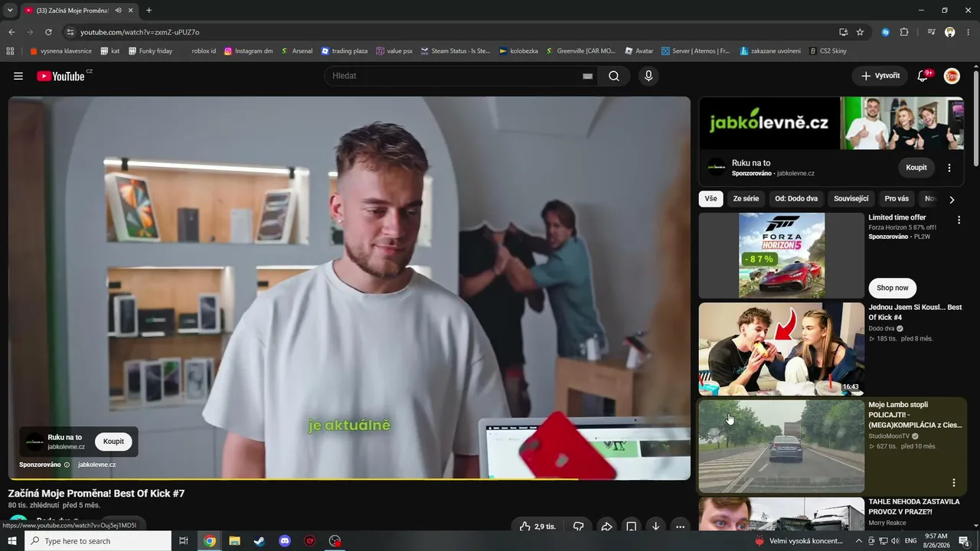The image size is (980, 551).
Task: Open the "trading plaza" bookmark
Action: click(x=345, y=51)
